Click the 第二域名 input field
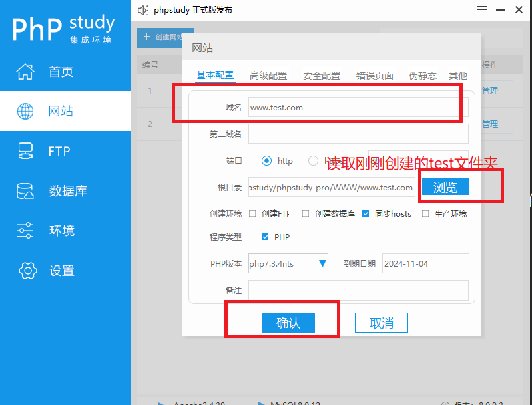The image size is (532, 405). point(358,134)
